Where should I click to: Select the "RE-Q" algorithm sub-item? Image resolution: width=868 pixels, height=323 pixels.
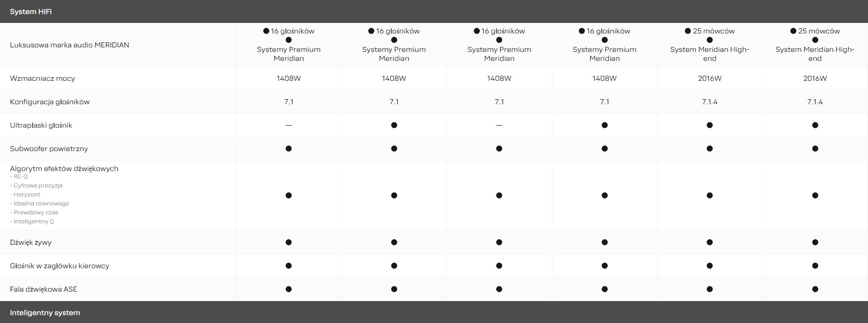coord(20,176)
